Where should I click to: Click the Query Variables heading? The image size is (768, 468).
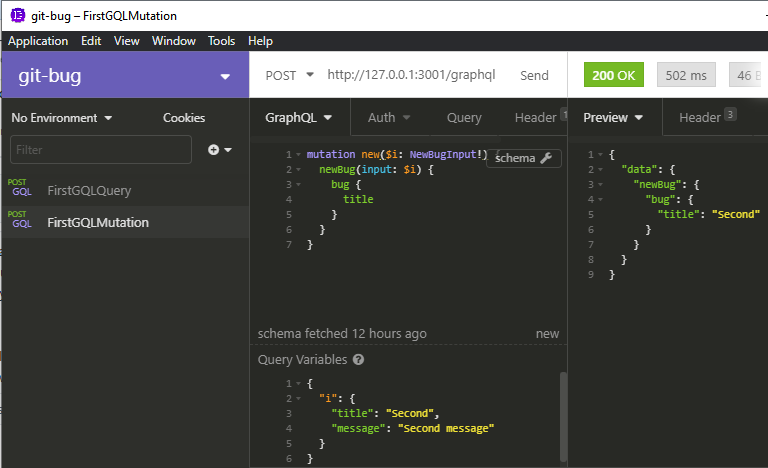[x=302, y=360]
